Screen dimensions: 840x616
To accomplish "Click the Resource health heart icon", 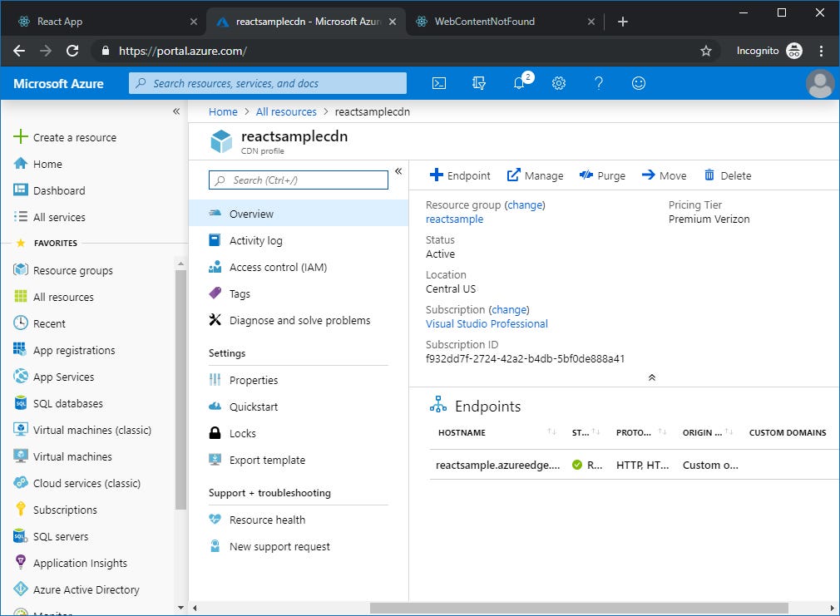I will point(215,519).
